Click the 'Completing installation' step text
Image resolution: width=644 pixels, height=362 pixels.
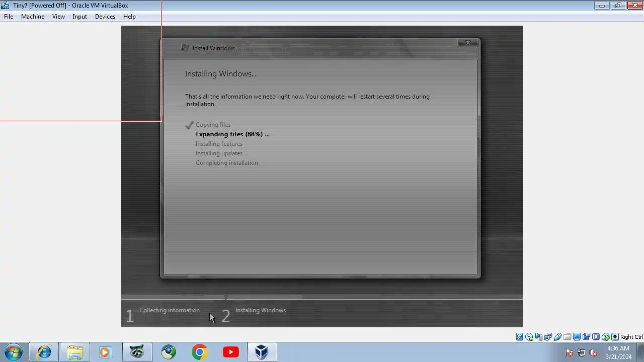(227, 163)
